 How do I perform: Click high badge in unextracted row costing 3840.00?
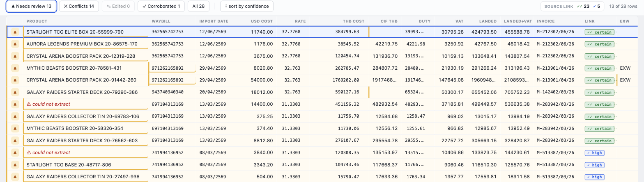[x=594, y=153]
